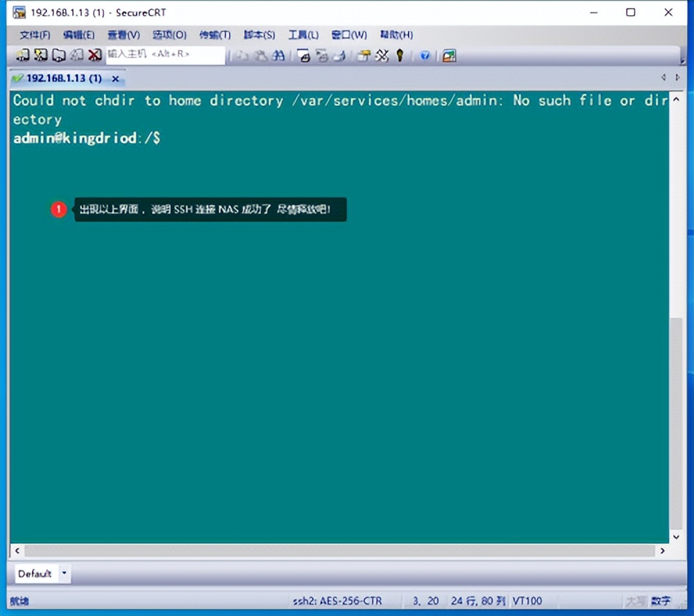Open the 脚本(S) menu
The width and height of the screenshot is (694, 616).
[x=260, y=35]
